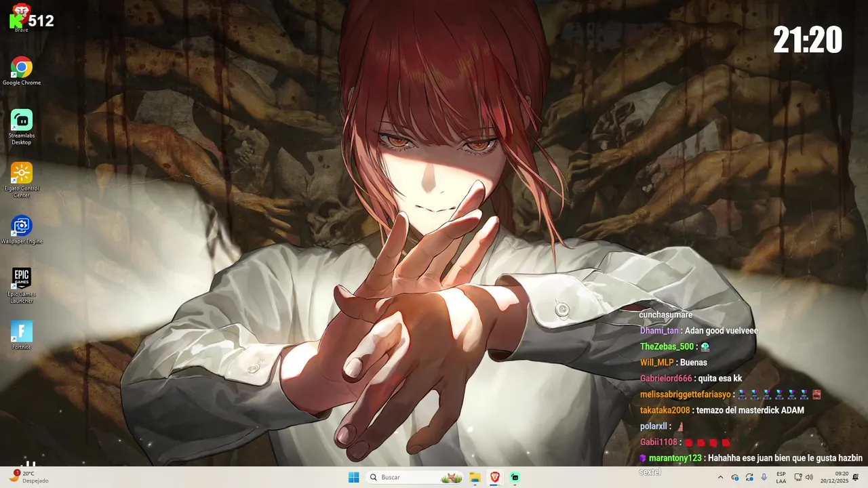Click the Buscar search box
The image size is (868, 488).
tap(414, 477)
